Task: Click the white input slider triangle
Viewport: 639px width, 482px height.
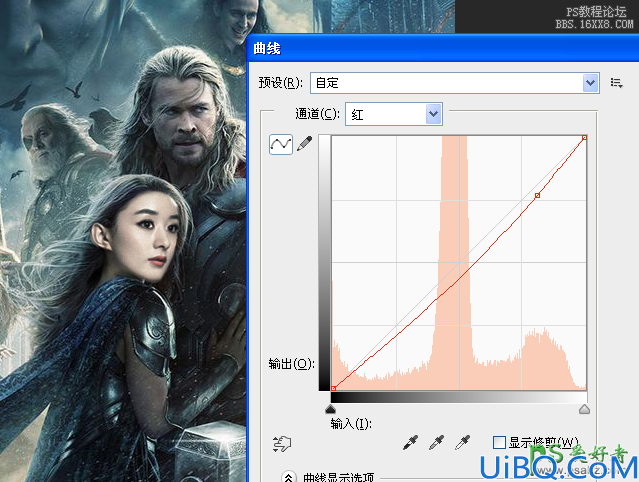Action: pos(584,409)
